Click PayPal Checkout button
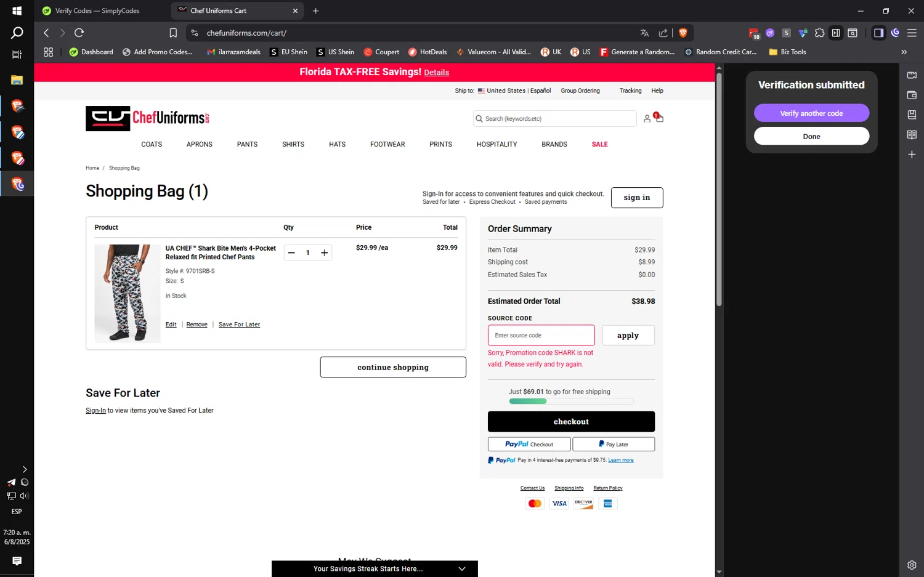This screenshot has width=924, height=577. pos(529,444)
